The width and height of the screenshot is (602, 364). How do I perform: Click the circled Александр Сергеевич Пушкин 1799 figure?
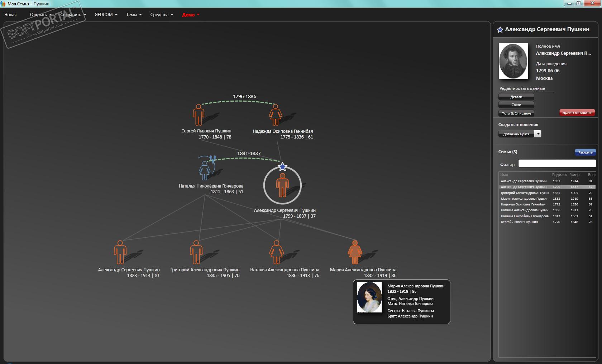click(282, 185)
